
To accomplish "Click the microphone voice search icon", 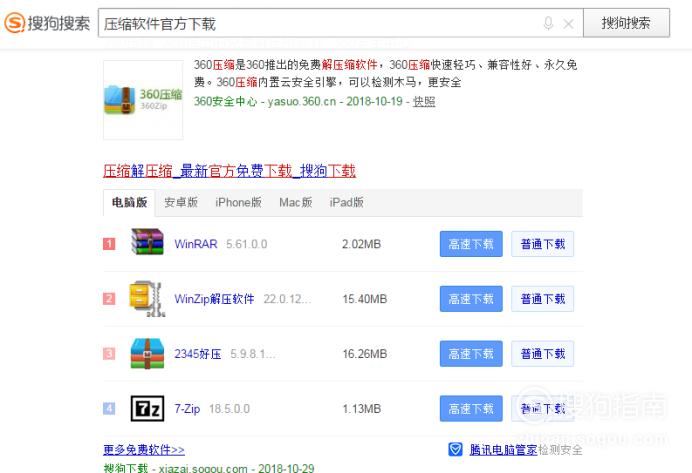I will (548, 23).
